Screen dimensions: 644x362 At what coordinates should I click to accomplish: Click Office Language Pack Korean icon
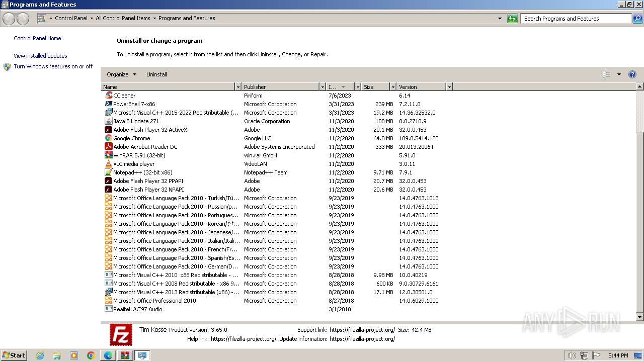[x=109, y=224]
